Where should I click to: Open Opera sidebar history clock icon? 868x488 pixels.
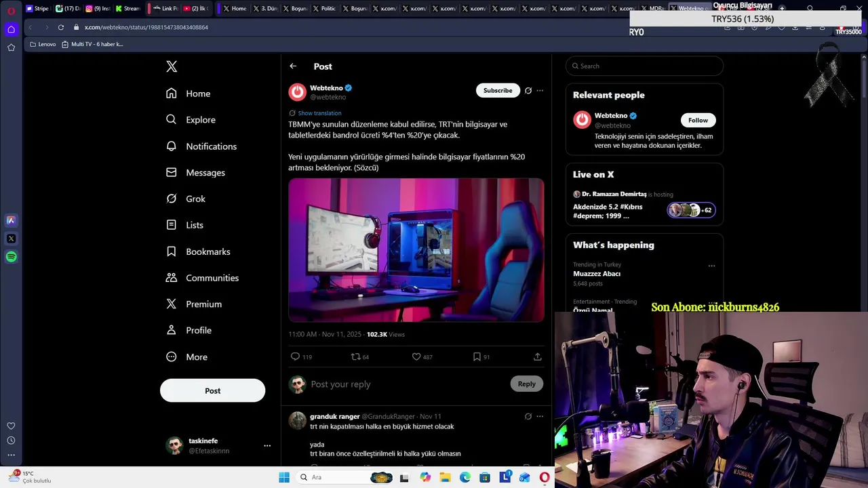pyautogui.click(x=11, y=441)
